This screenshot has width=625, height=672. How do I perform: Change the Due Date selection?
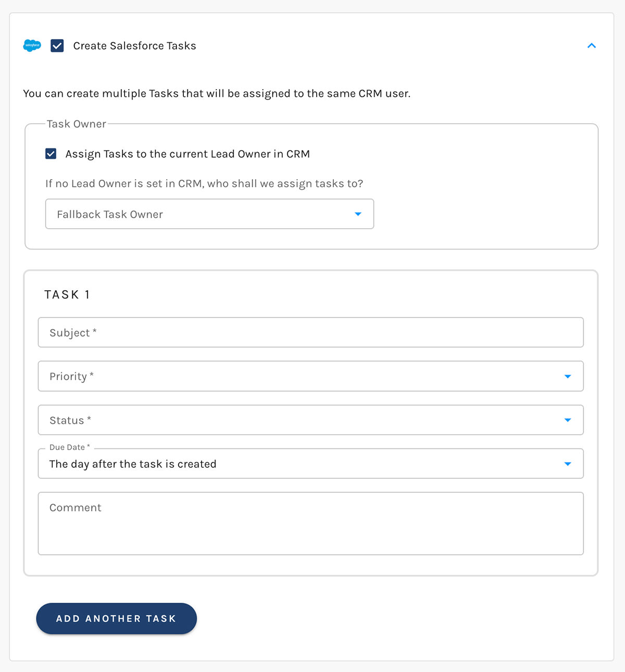pyautogui.click(x=310, y=464)
